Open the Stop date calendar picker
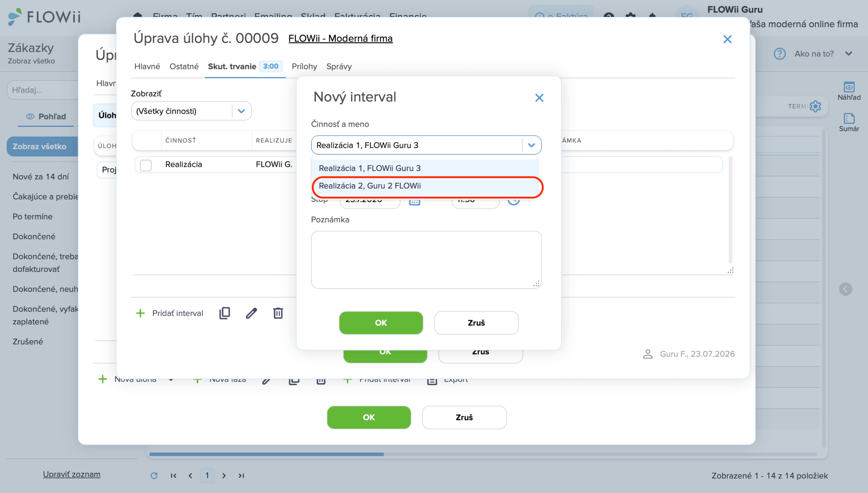 click(x=414, y=201)
